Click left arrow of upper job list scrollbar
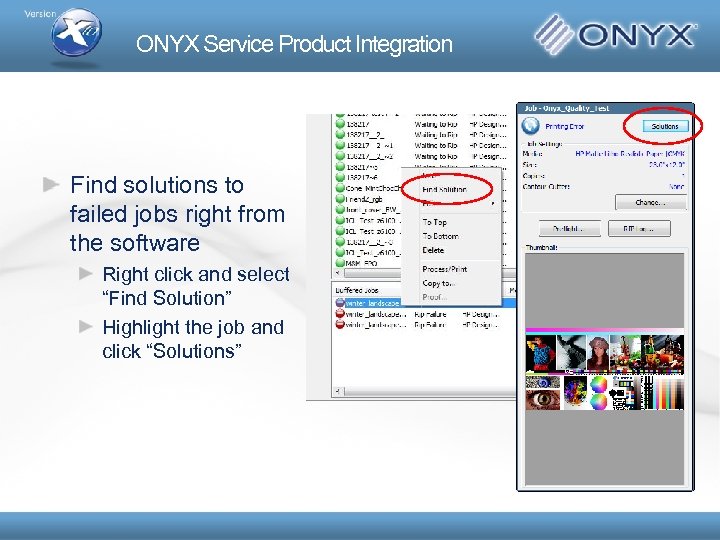The height and width of the screenshot is (540, 720). pyautogui.click(x=338, y=273)
